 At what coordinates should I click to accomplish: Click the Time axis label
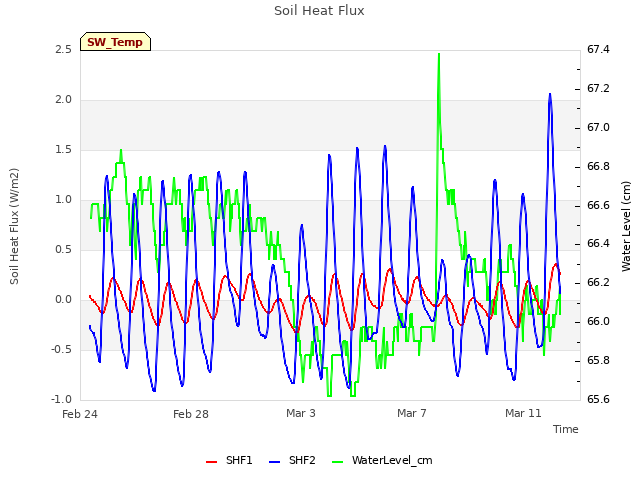pos(566,429)
